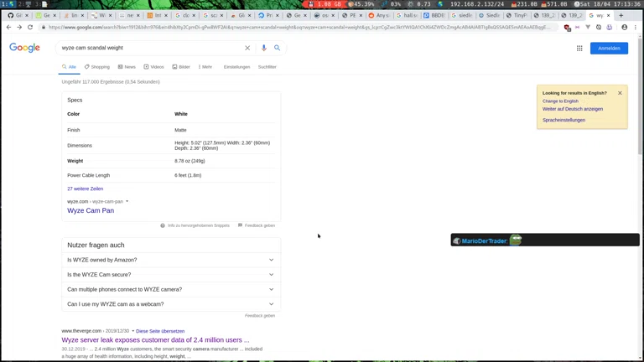
Task: Expand 'Is the WYZE Cam secure?' question
Action: pos(171,275)
